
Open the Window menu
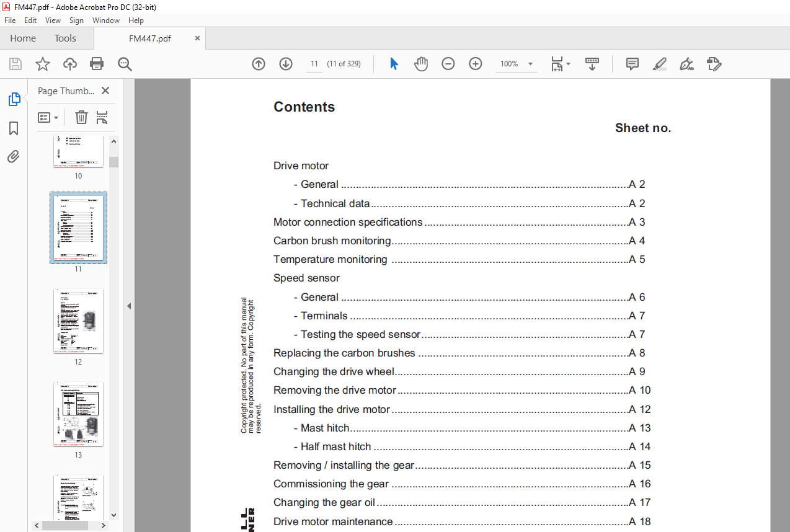coord(106,20)
